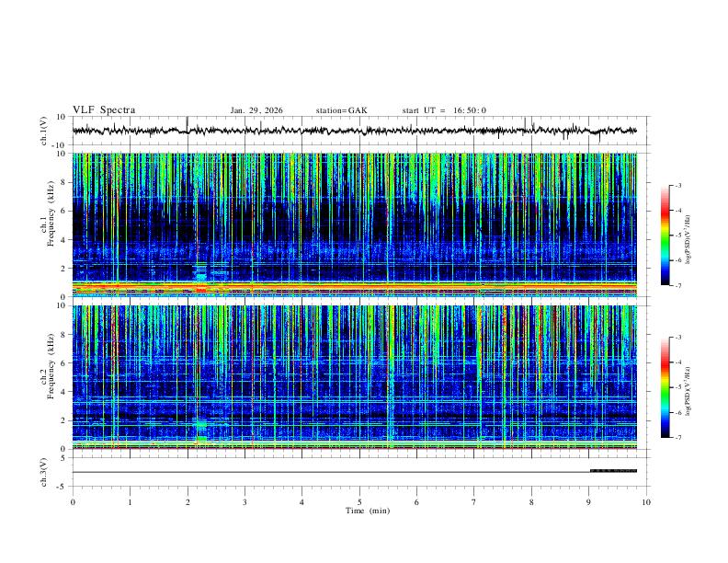Click the "7" tick on the Time axis
Viewport: 728px width, 563px height.
[474, 502]
